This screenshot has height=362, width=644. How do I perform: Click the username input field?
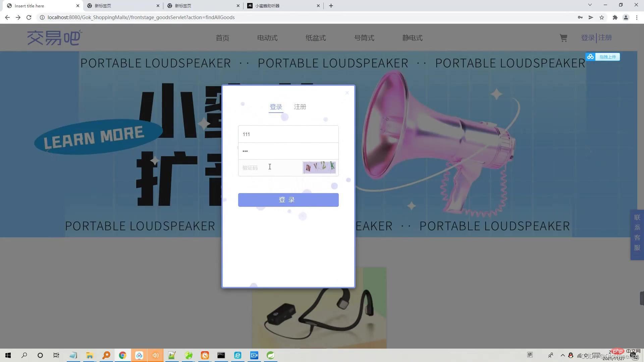(288, 134)
